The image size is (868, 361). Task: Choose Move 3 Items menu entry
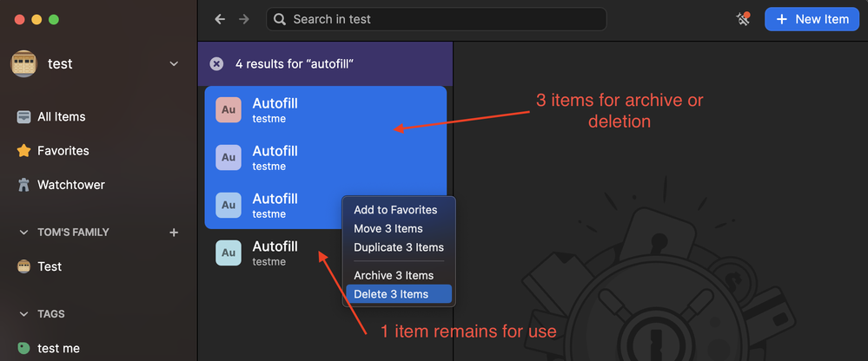tap(388, 228)
